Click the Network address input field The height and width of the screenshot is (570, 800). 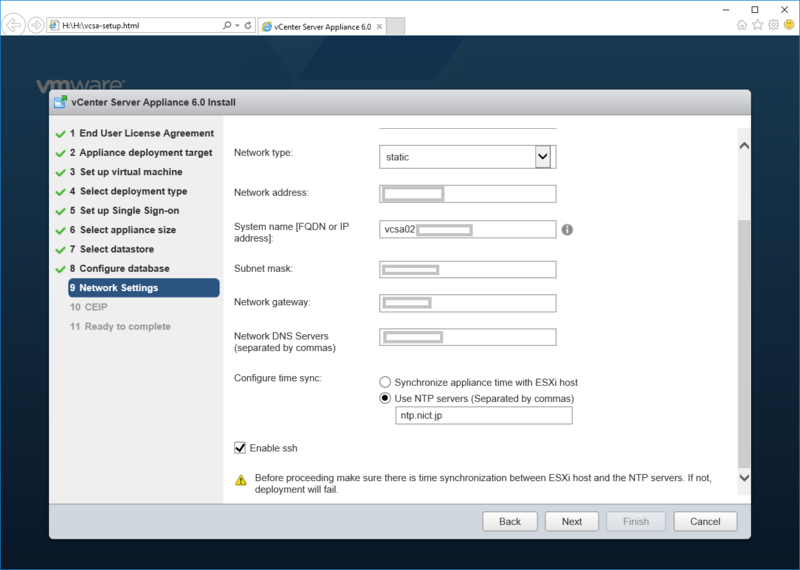pyautogui.click(x=468, y=194)
